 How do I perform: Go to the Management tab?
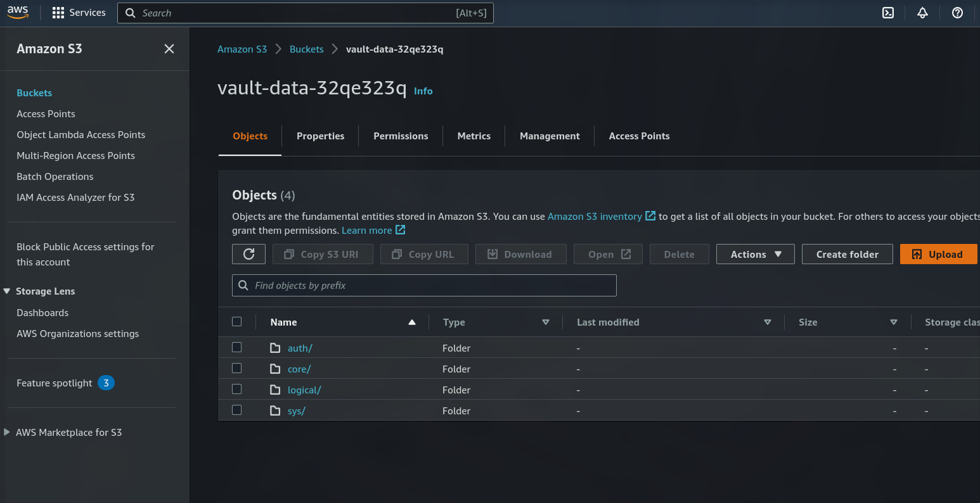point(550,136)
